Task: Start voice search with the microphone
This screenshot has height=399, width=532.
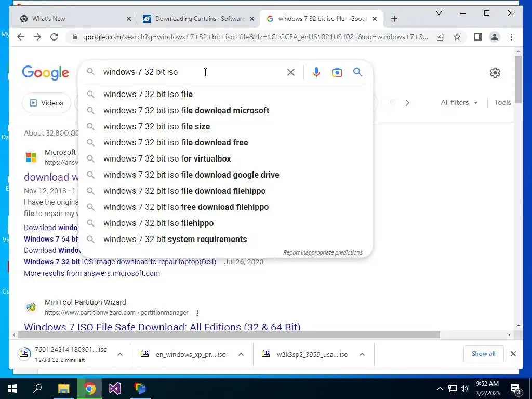Action: pos(316,72)
